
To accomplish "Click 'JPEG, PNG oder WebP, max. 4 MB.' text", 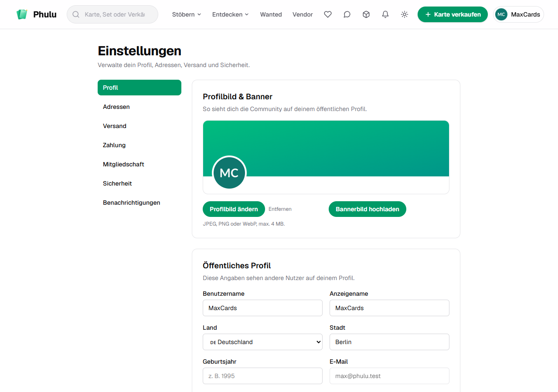I will (244, 224).
